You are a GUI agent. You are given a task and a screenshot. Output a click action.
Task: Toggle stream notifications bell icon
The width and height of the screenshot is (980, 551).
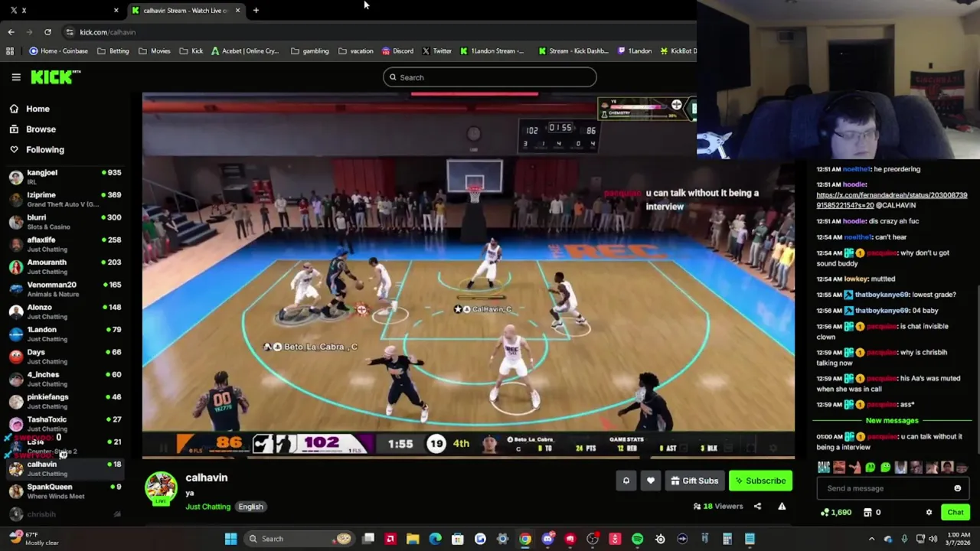pos(626,481)
